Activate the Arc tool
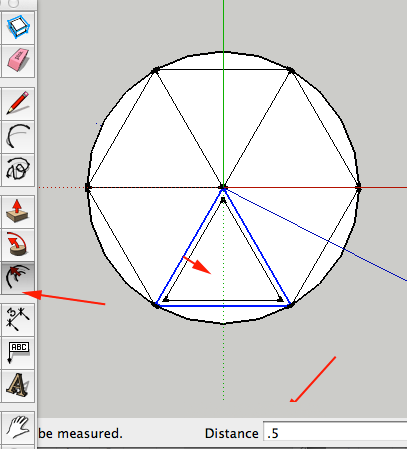The image size is (407, 449). (x=18, y=137)
